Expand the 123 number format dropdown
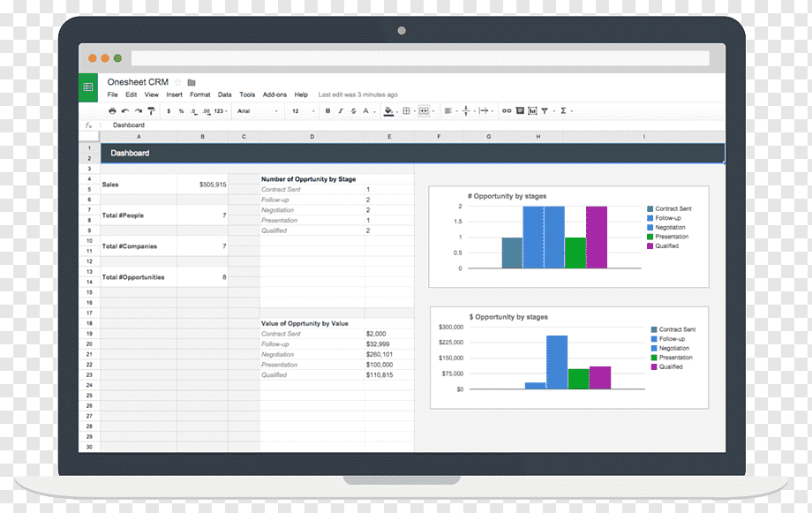The width and height of the screenshot is (812, 513). [x=221, y=111]
